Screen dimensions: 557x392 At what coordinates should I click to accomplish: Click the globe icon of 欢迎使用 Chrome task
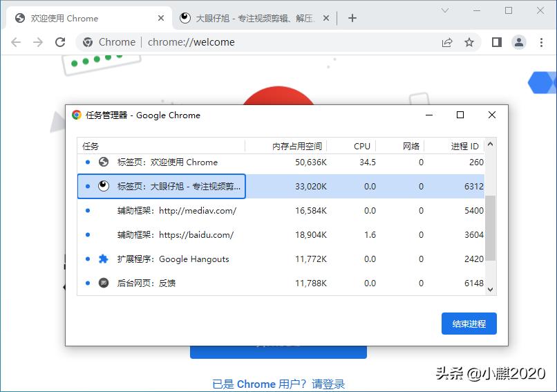coord(104,162)
